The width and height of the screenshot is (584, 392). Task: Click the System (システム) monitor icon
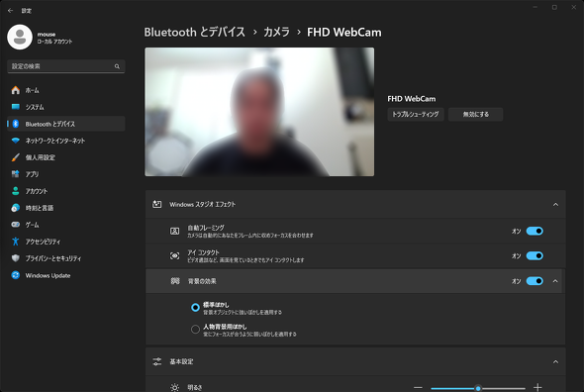tap(15, 107)
